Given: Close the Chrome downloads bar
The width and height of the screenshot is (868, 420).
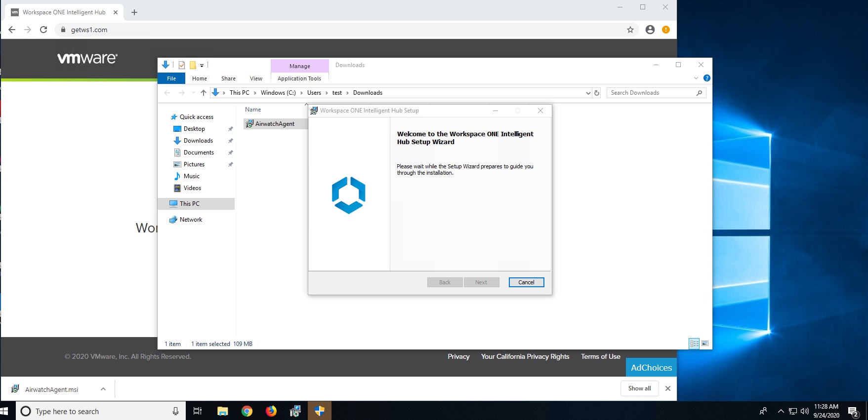Looking at the screenshot, I should point(668,388).
